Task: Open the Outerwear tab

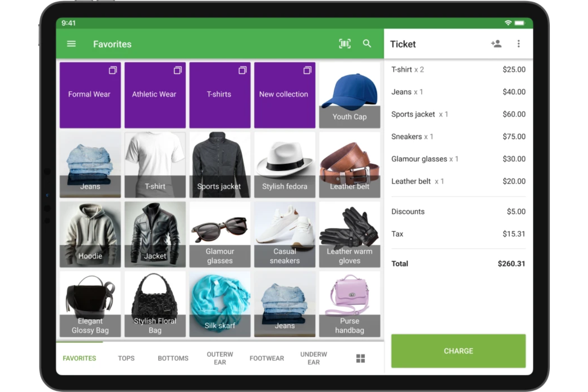Action: [x=219, y=358]
